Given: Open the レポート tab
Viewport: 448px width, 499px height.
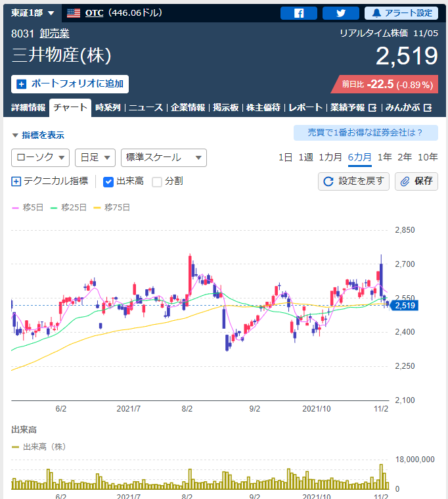Looking at the screenshot, I should 305,108.
